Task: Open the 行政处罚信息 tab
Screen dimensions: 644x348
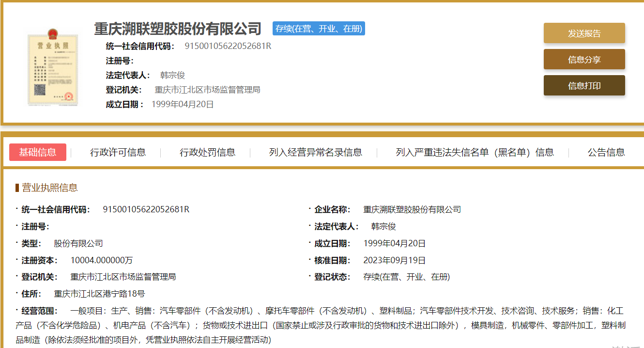Action: pyautogui.click(x=207, y=152)
